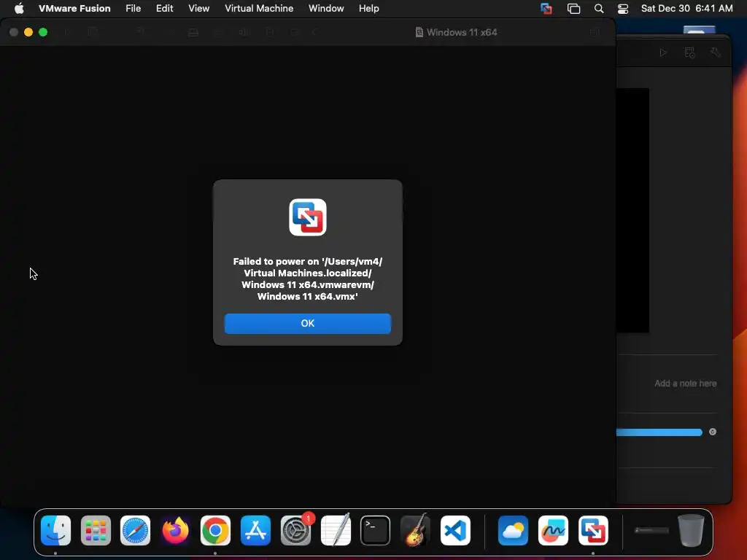Open snapshots icon in the background VM window
Image resolution: width=747 pixels, height=560 pixels.
(x=689, y=52)
